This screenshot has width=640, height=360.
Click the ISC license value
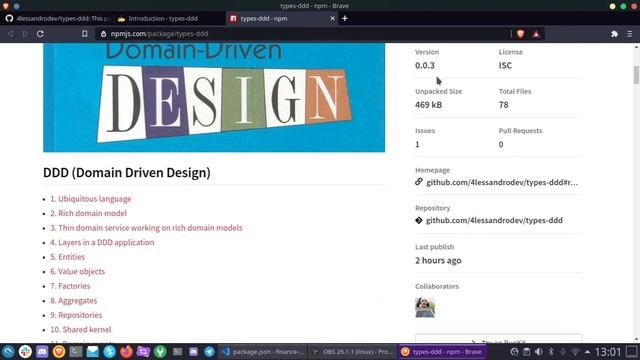point(505,65)
